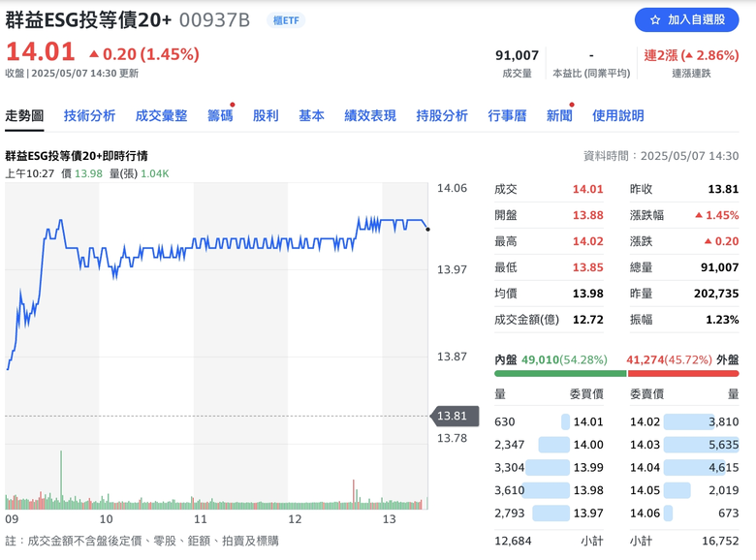Click the ask volume 4,615 at 14.04
This screenshot has width=756, height=560.
pyautogui.click(x=723, y=467)
